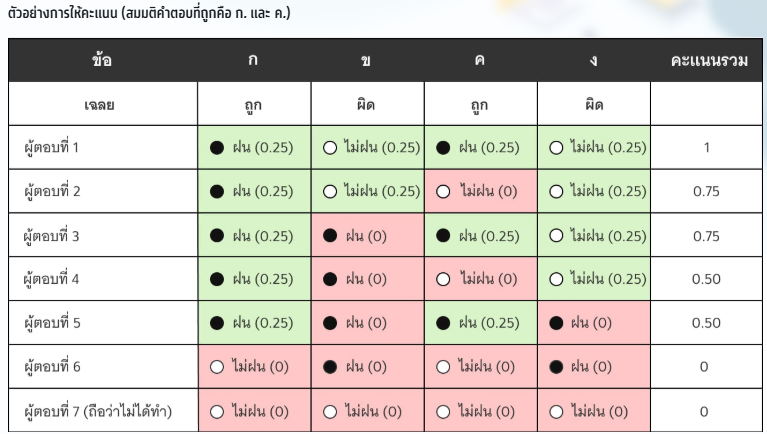Click filled bubble for respondent 6 column ข
The image size is (767, 434).
tap(329, 367)
